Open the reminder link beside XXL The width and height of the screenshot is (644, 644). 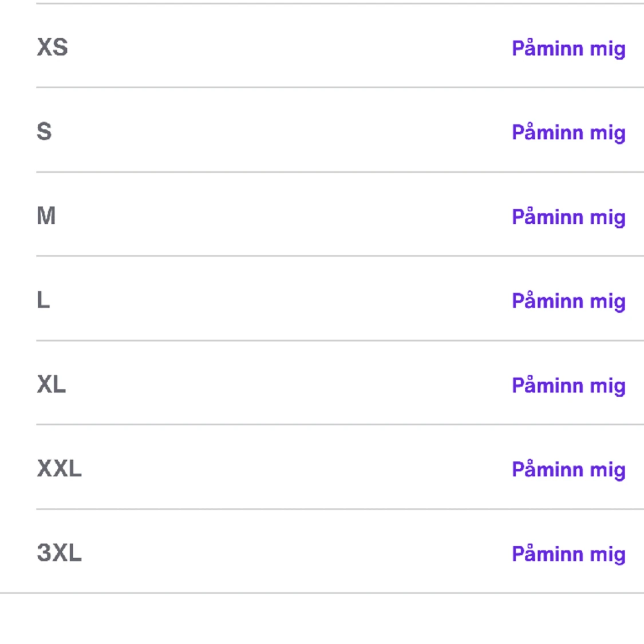568,470
